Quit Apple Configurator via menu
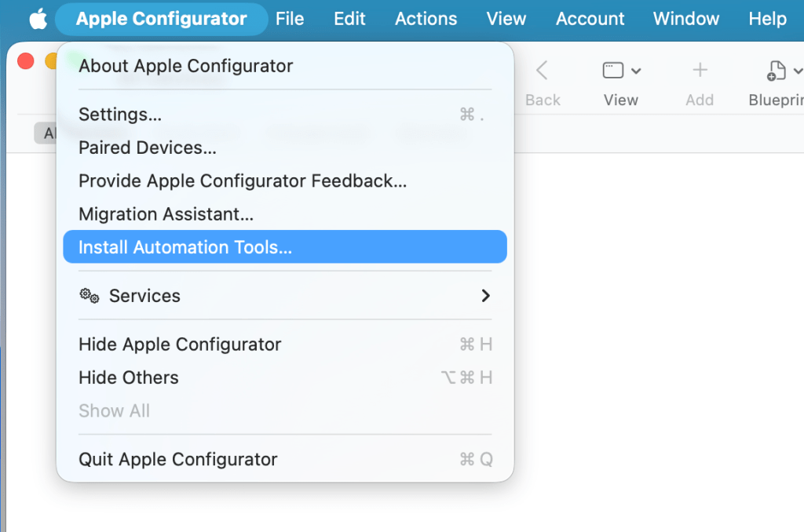The image size is (804, 532). point(178,459)
